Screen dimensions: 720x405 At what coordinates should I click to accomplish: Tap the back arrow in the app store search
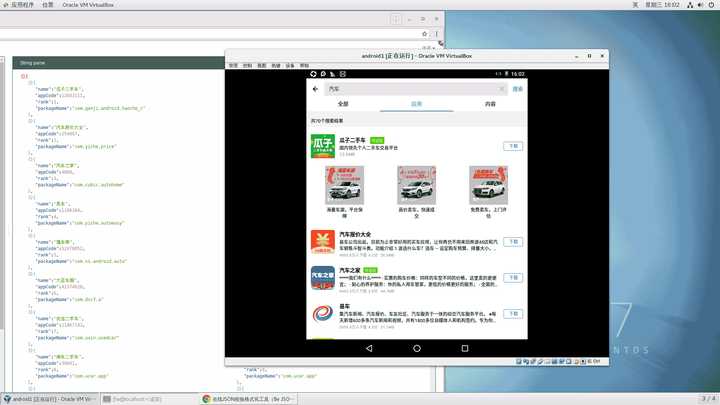[x=315, y=89]
